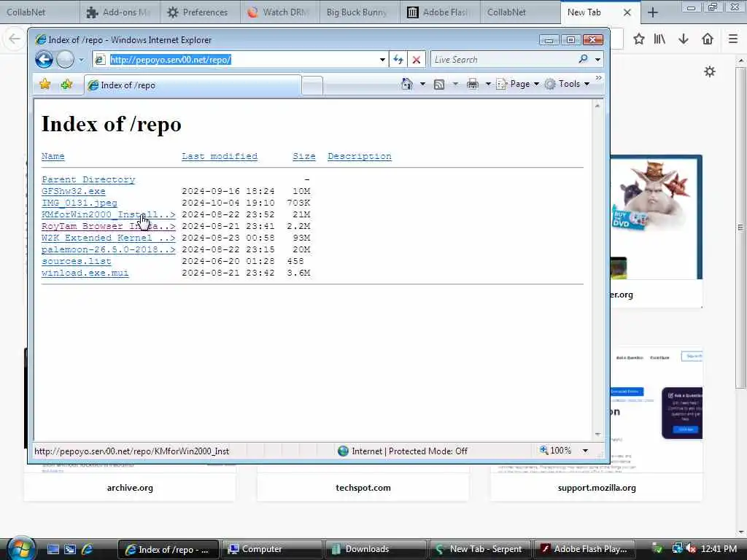Click W2K Extended Kernel link

point(108,238)
